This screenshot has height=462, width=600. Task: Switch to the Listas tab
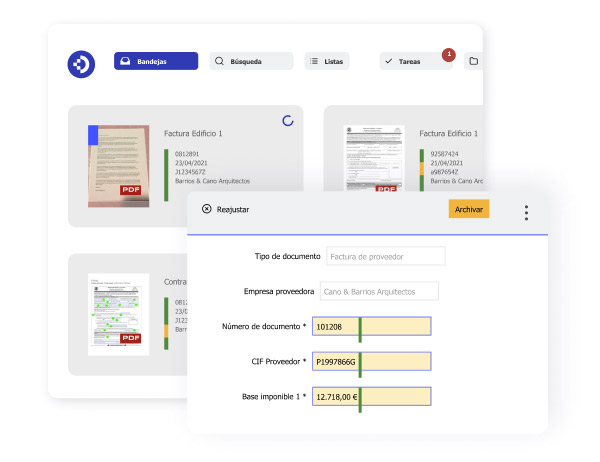[327, 61]
